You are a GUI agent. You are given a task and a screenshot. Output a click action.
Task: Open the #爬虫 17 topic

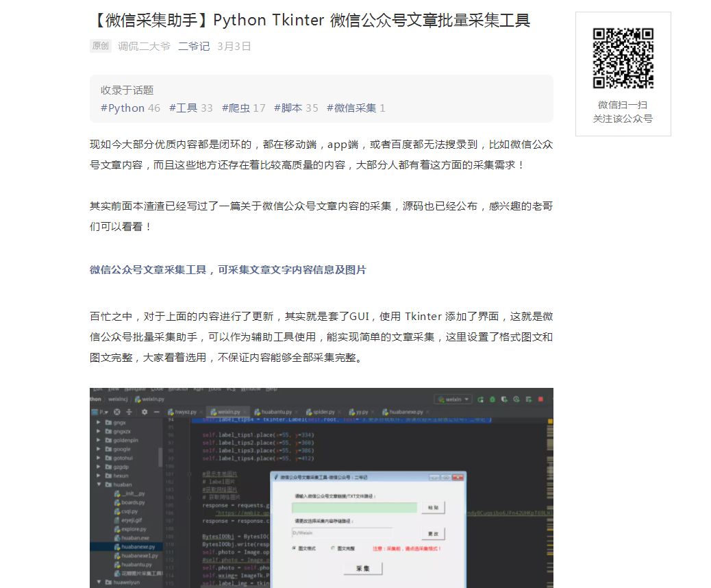pyautogui.click(x=243, y=108)
